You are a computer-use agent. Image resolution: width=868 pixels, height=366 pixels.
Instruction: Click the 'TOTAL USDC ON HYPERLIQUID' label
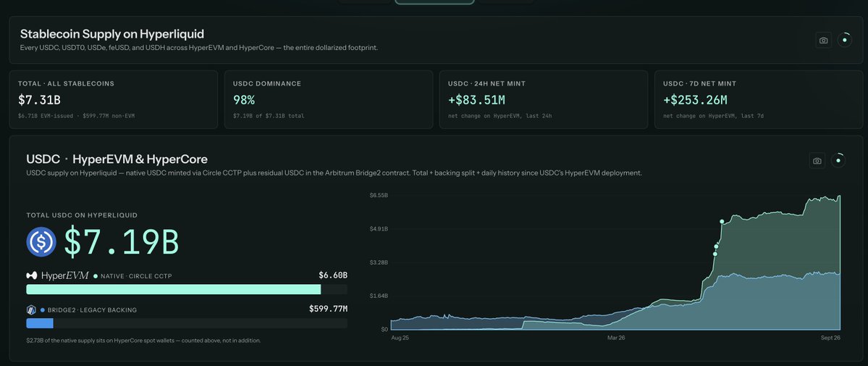(82, 215)
